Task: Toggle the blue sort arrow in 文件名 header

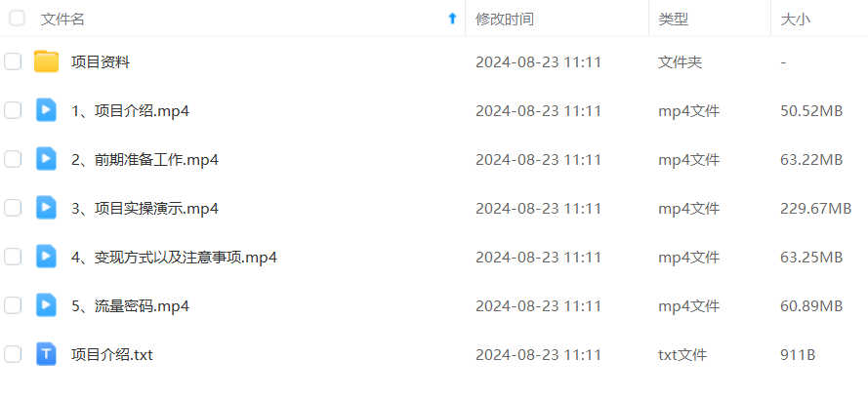Action: click(x=452, y=19)
